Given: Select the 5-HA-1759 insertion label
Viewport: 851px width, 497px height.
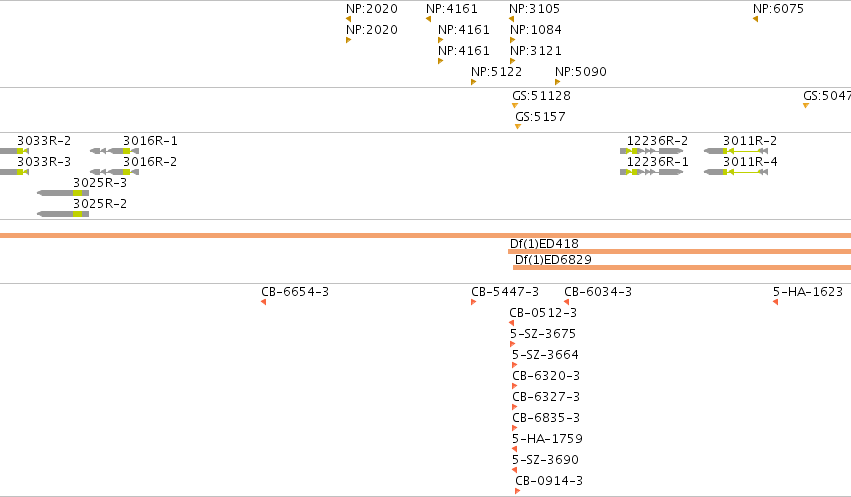Looking at the screenshot, I should [547, 439].
